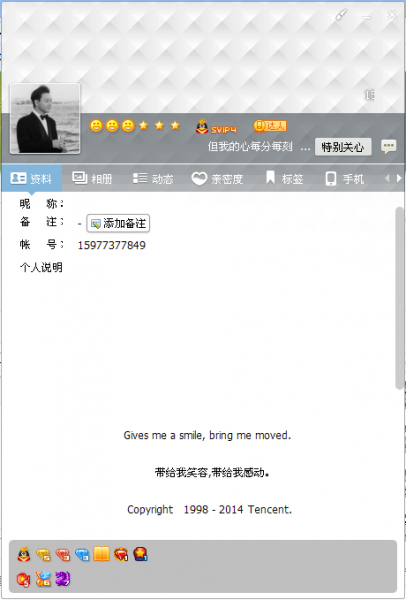Click the blue diamond service badge
The width and height of the screenshot is (406, 600).
pos(82,554)
